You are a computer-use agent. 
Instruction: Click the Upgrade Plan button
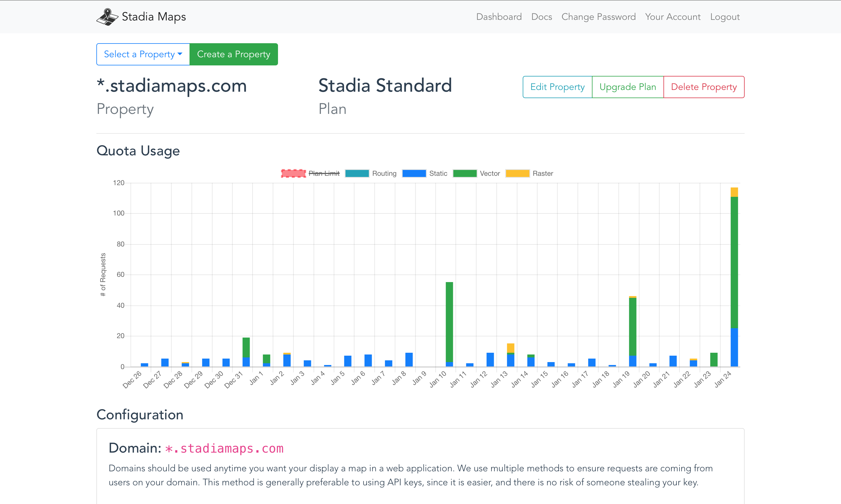[628, 87]
